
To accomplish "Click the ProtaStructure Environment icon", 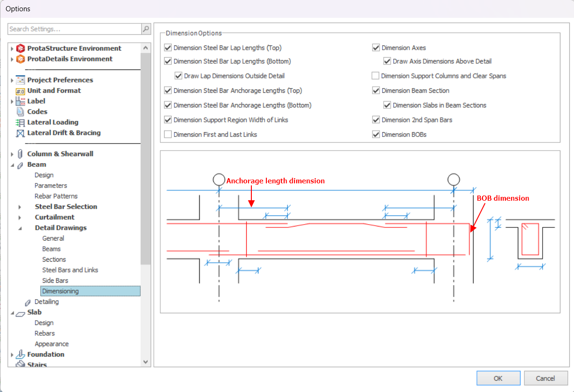I will point(20,48).
